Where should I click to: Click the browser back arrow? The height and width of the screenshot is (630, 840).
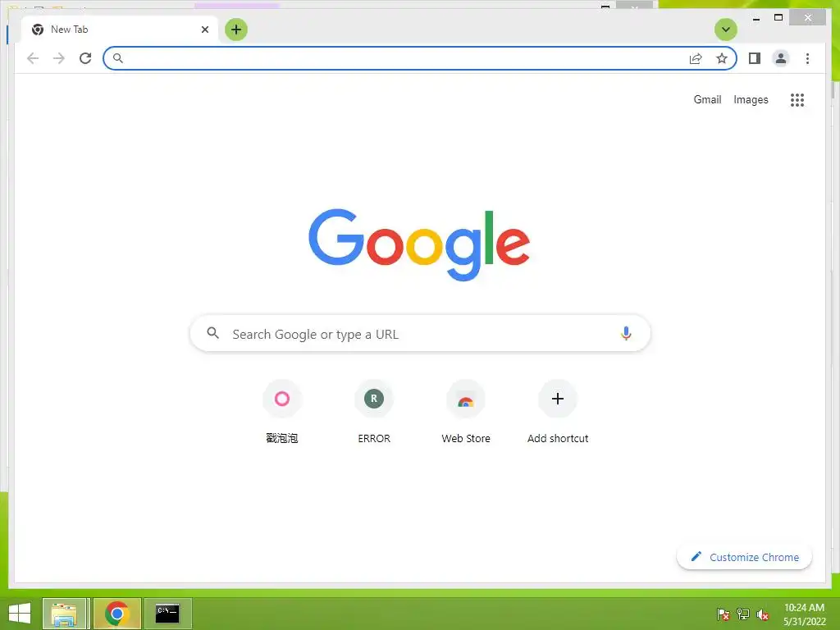point(33,58)
